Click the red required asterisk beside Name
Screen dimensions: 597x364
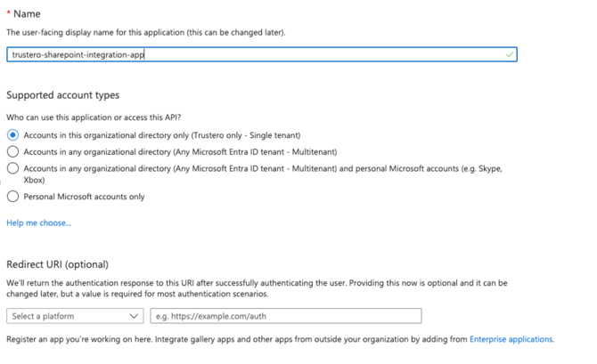point(8,14)
